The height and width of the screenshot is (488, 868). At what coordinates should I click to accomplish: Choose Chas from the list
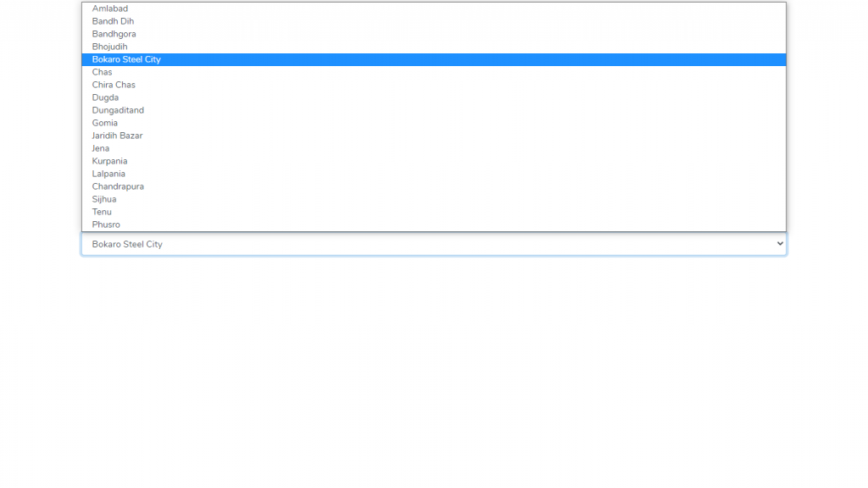103,72
